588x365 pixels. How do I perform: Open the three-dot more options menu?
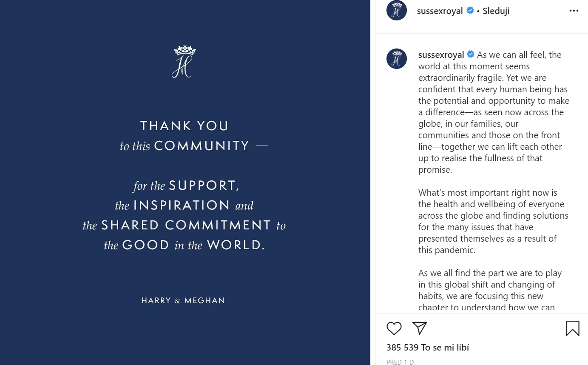tap(574, 11)
